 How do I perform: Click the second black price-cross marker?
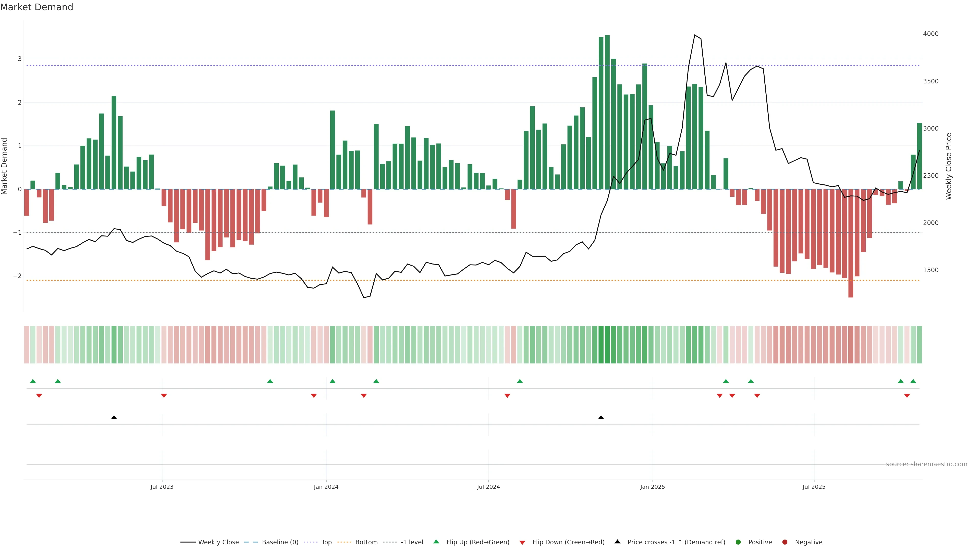pyautogui.click(x=601, y=418)
